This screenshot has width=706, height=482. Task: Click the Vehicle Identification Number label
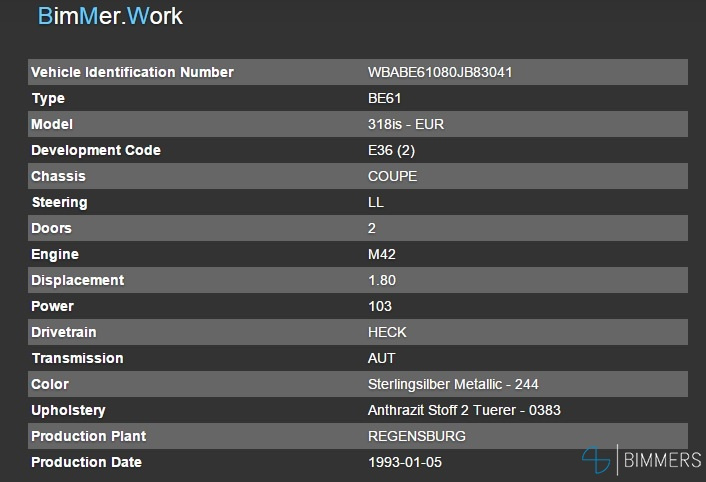click(132, 72)
